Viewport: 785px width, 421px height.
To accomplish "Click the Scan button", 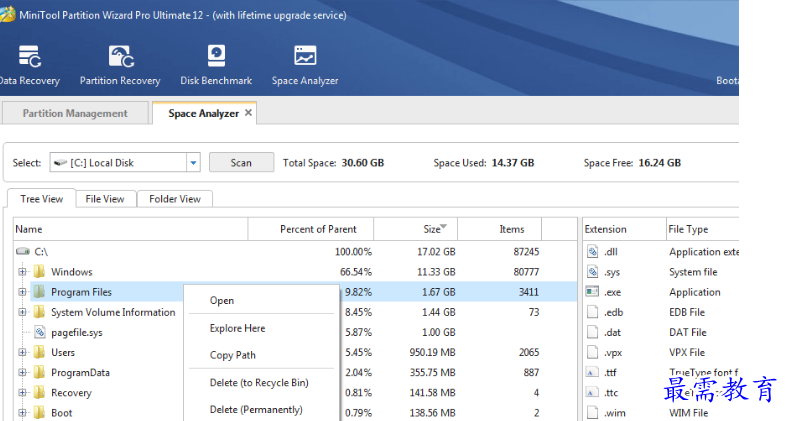I will point(241,163).
